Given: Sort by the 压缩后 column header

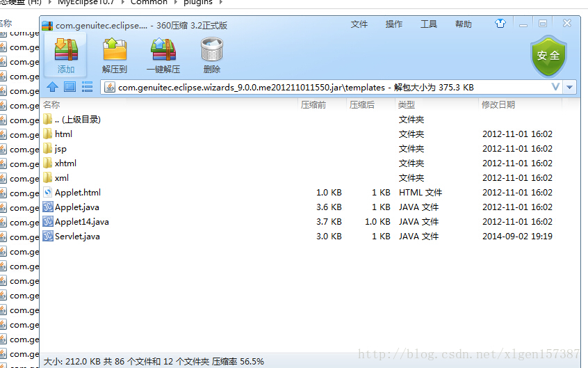Looking at the screenshot, I should (x=370, y=105).
